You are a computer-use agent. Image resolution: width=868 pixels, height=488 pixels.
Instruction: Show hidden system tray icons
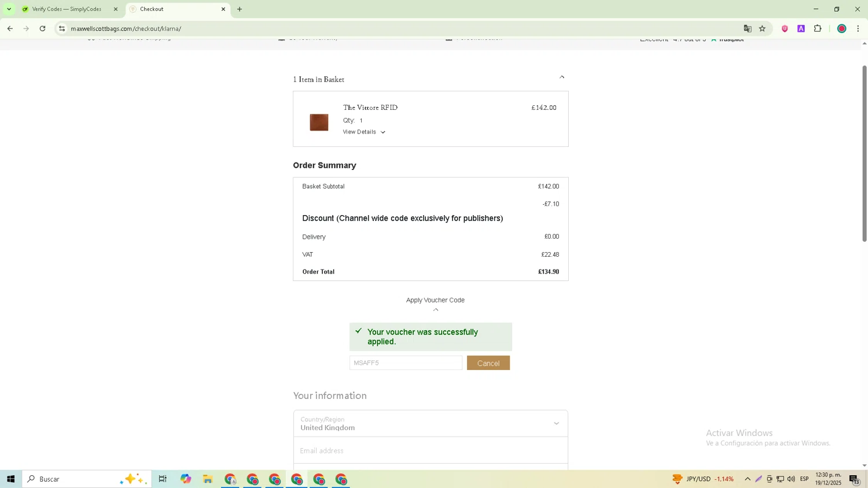click(748, 479)
